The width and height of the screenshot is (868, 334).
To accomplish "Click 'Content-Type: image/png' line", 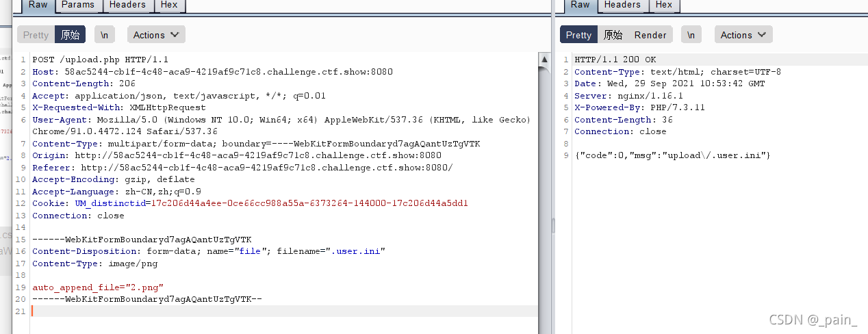I will [x=94, y=264].
